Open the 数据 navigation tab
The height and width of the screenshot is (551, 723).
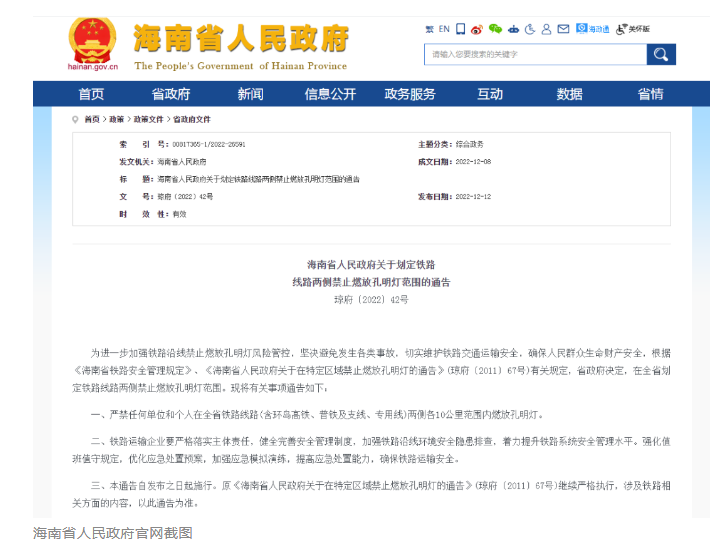pos(569,94)
